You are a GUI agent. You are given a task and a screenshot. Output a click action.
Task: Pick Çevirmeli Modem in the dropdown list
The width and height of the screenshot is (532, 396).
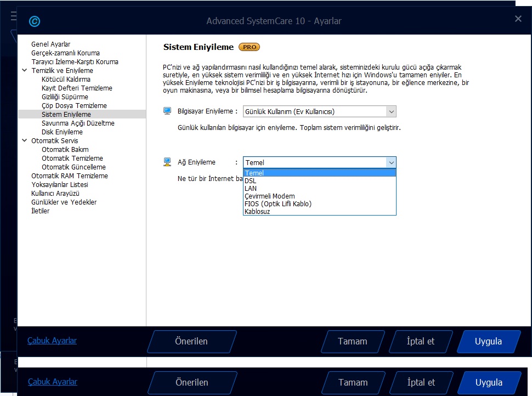(x=320, y=196)
